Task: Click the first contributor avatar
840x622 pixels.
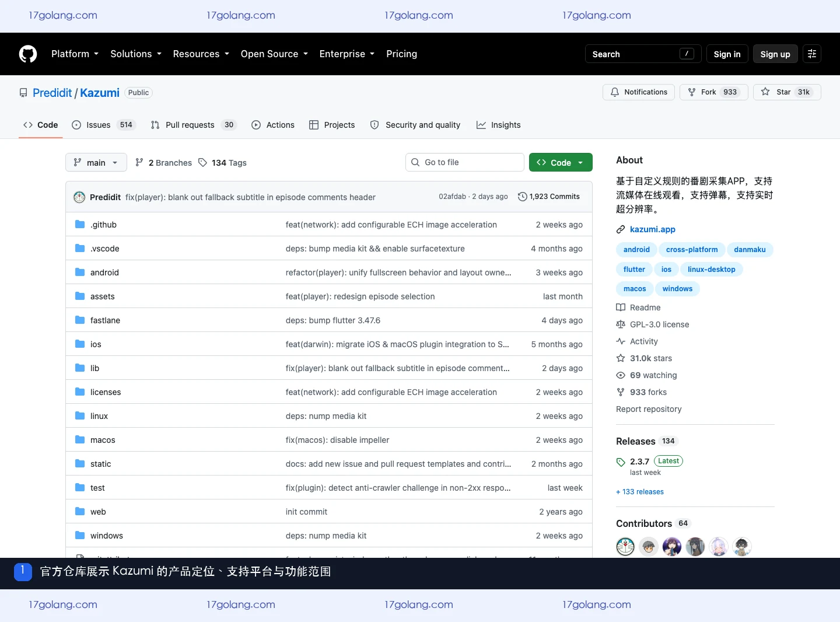Action: click(x=625, y=547)
